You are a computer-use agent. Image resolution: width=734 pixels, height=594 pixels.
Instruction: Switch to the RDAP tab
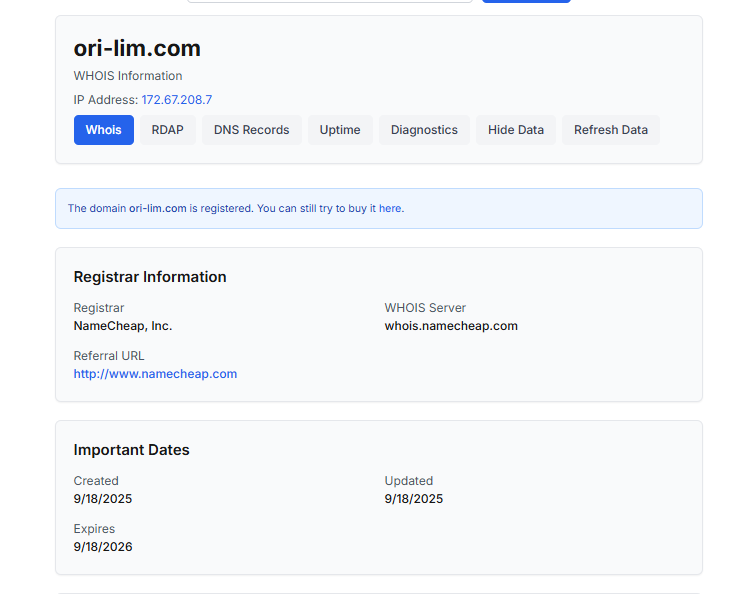coord(168,130)
